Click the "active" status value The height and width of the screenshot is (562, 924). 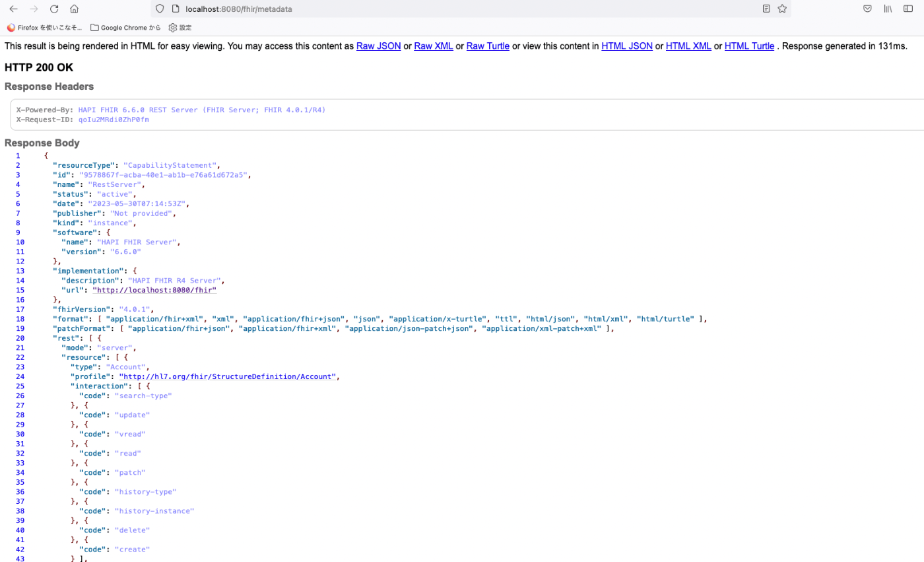coord(116,194)
